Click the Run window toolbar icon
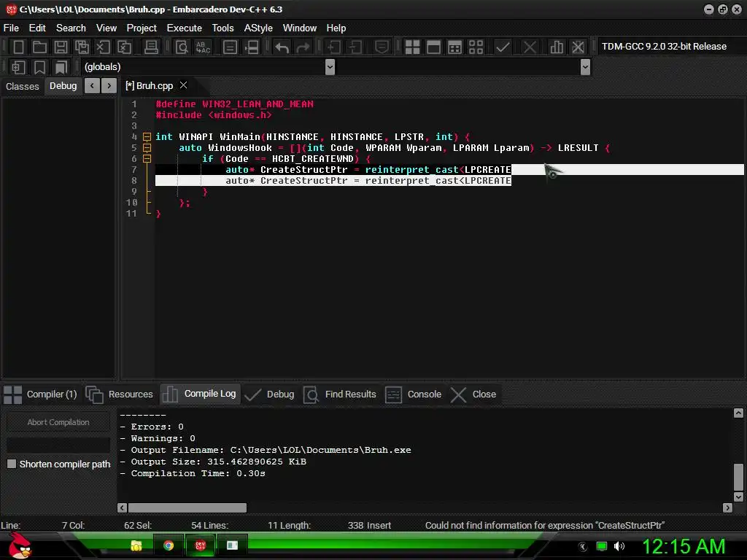Screen dimensions: 747x560 [433, 47]
